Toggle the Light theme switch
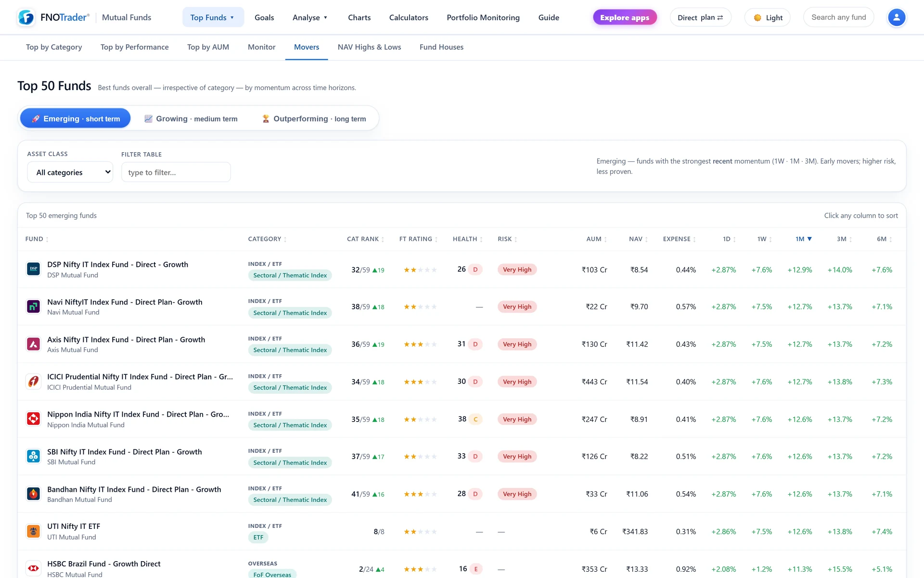 pos(768,17)
